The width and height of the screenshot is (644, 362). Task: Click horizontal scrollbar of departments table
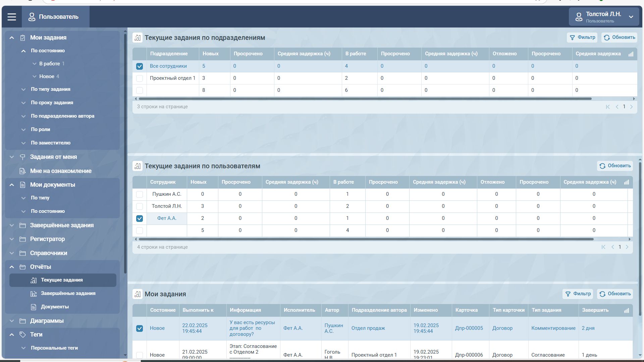365,99
